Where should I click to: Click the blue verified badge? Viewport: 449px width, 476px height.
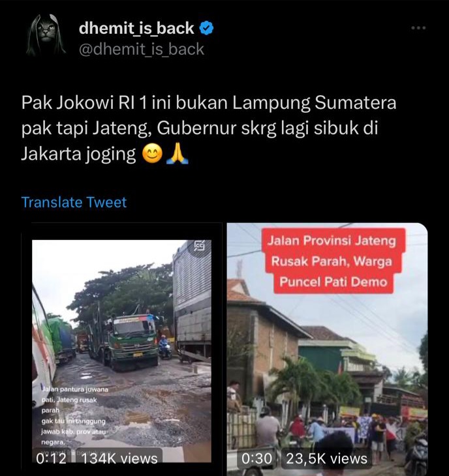pyautogui.click(x=207, y=28)
